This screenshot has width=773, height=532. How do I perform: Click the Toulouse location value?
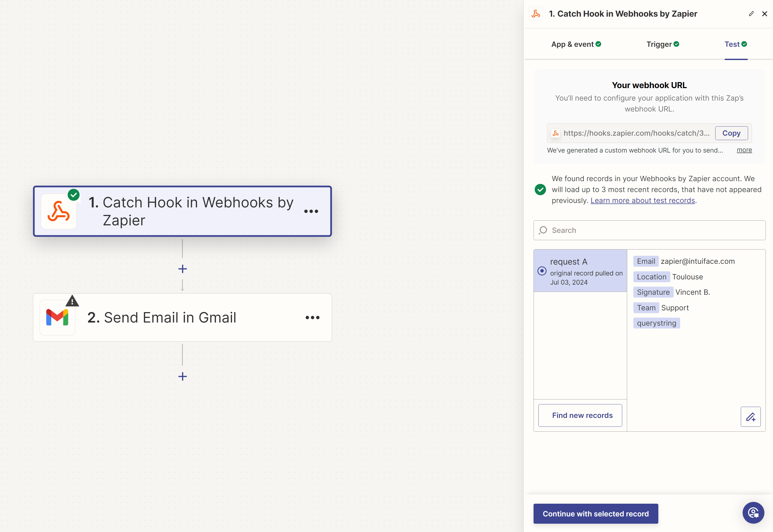coord(688,277)
